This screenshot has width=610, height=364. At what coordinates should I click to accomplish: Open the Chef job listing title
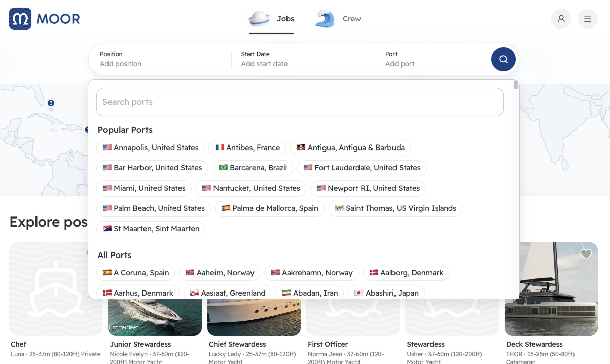19,344
